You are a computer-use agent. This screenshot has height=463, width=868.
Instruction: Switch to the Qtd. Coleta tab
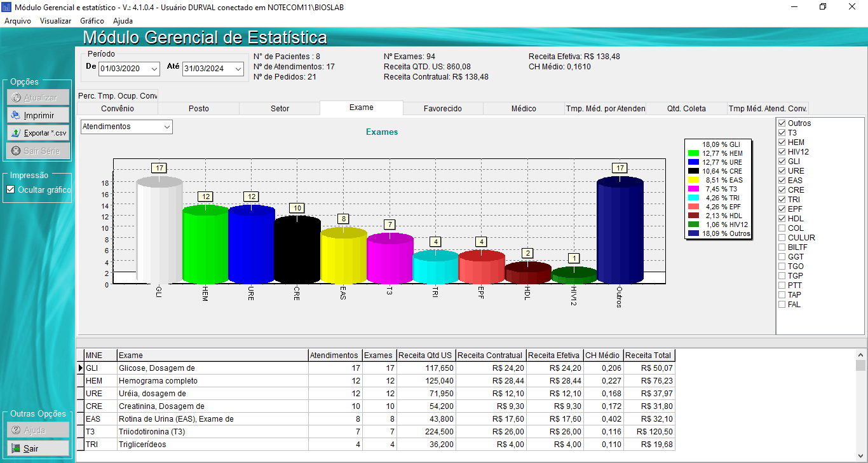tap(686, 109)
